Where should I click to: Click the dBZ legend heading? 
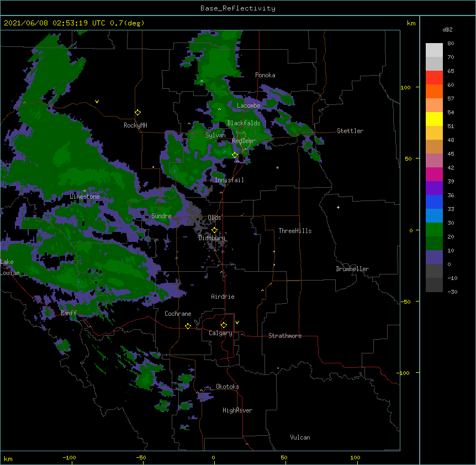point(447,29)
